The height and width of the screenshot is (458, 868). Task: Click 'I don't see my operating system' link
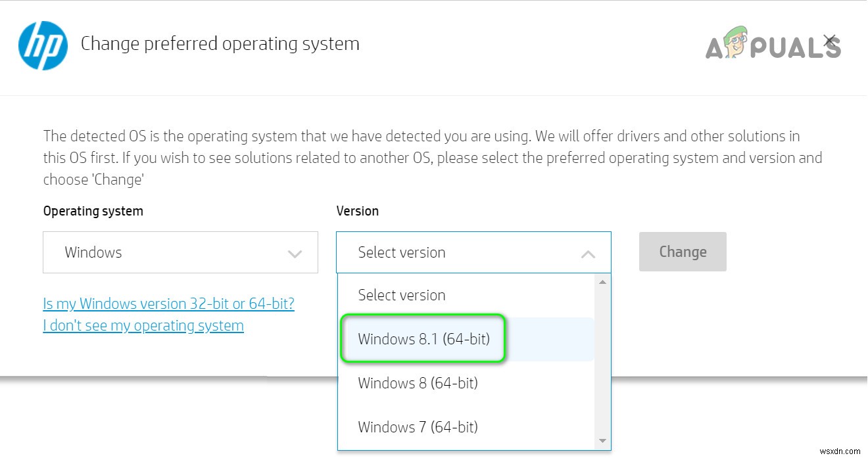[143, 325]
